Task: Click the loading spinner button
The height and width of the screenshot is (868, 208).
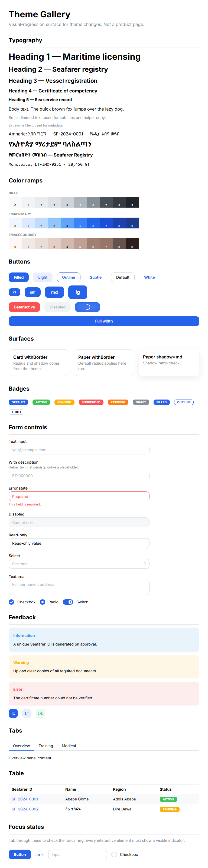Action: point(87,307)
